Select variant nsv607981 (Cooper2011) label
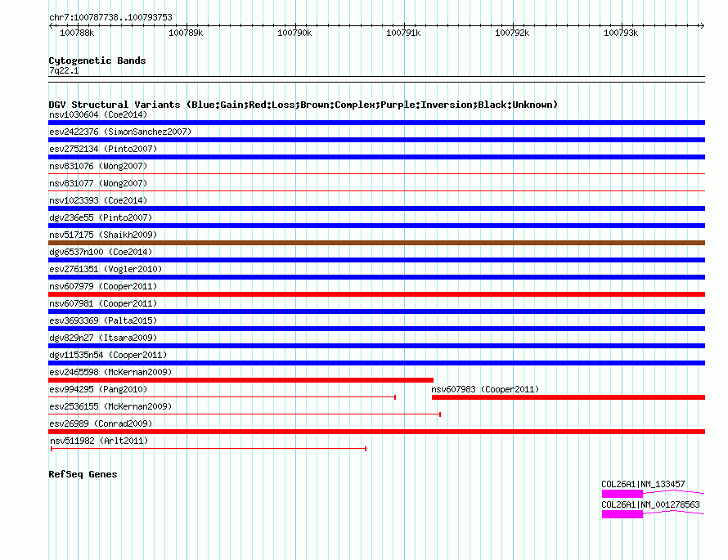The width and height of the screenshot is (728, 560). click(x=103, y=303)
